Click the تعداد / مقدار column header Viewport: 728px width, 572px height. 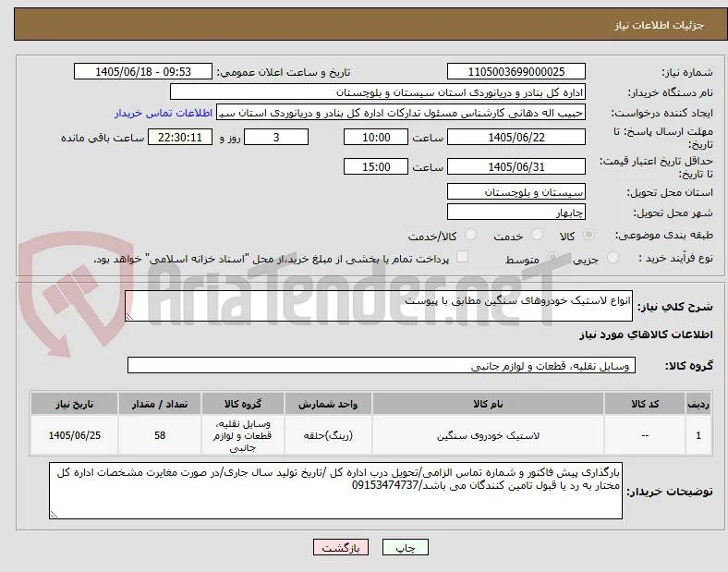160,404
